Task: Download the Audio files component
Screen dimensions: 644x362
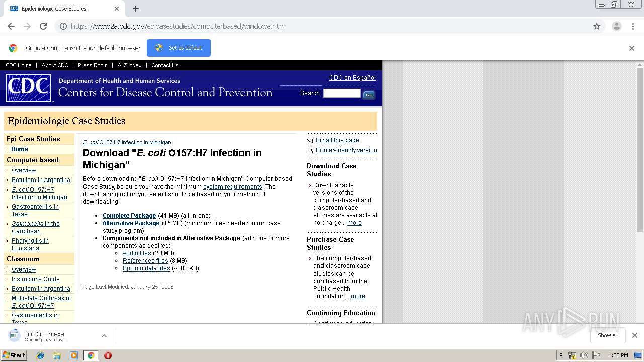Action: pyautogui.click(x=137, y=253)
